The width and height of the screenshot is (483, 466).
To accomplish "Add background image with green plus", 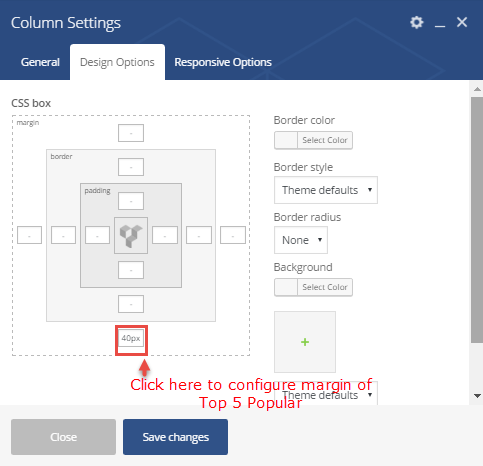I will (x=305, y=342).
